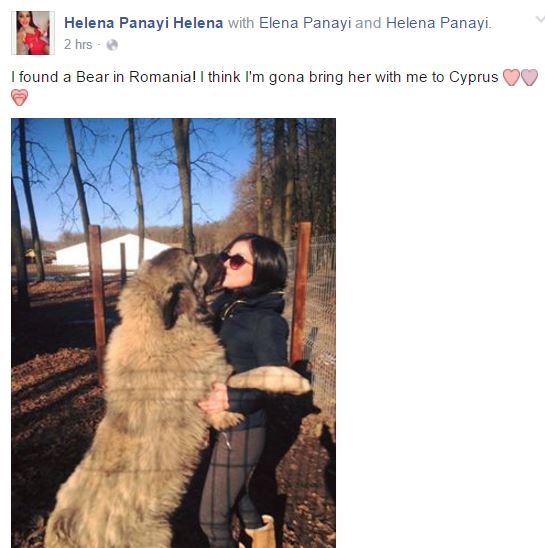
Task: Open the last tagged Helena Panayi link
Action: click(438, 23)
